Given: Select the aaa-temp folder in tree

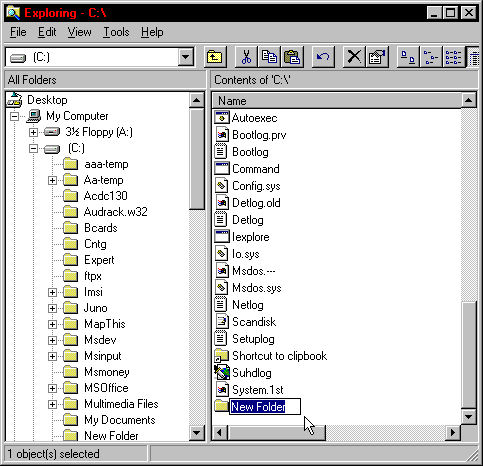Looking at the screenshot, I should [106, 164].
